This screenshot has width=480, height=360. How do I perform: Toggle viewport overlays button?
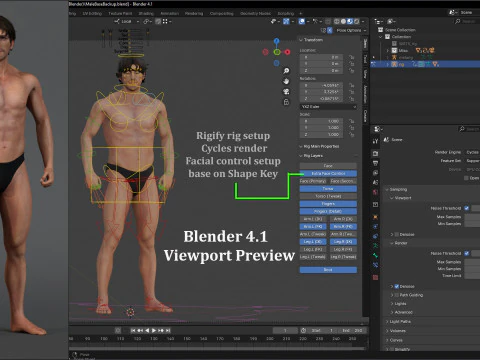(x=302, y=21)
